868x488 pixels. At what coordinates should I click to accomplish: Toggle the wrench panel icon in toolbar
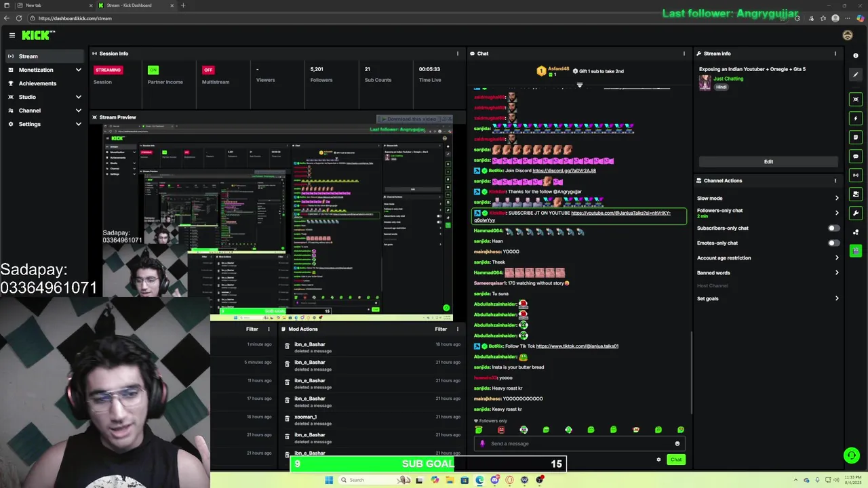click(x=856, y=213)
